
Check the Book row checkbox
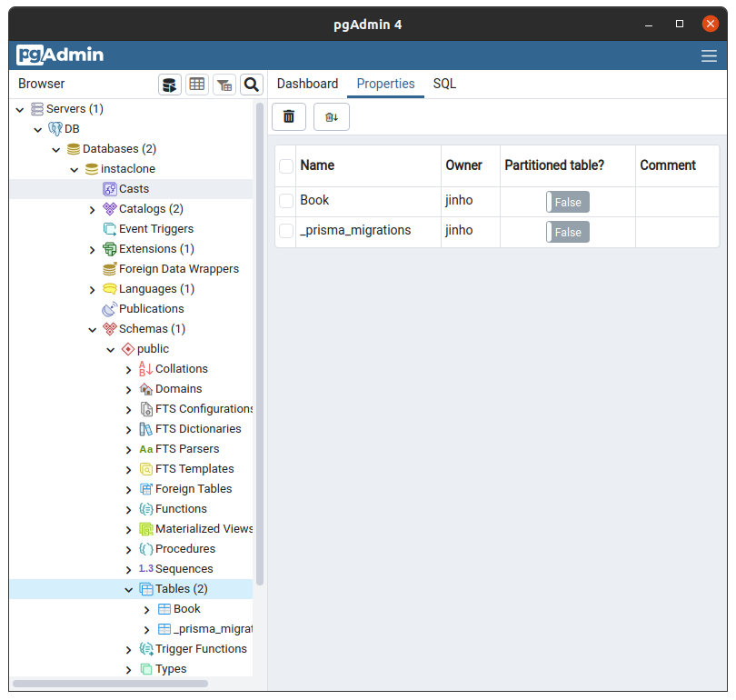tap(286, 201)
